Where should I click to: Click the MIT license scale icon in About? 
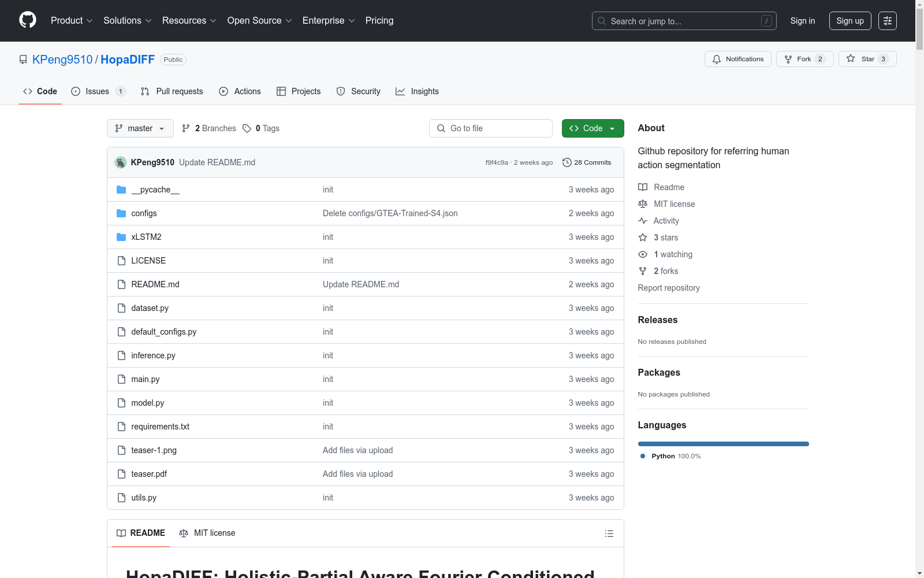(643, 204)
